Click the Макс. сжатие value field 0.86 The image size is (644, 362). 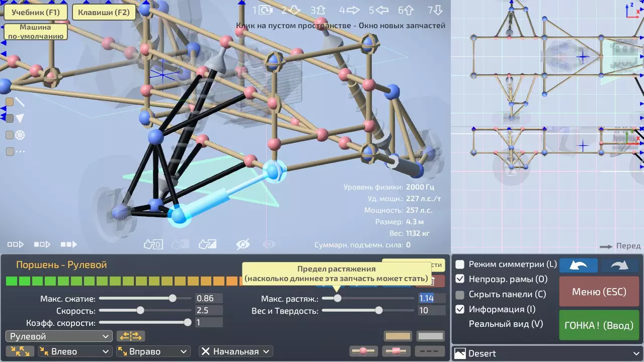[209, 298]
